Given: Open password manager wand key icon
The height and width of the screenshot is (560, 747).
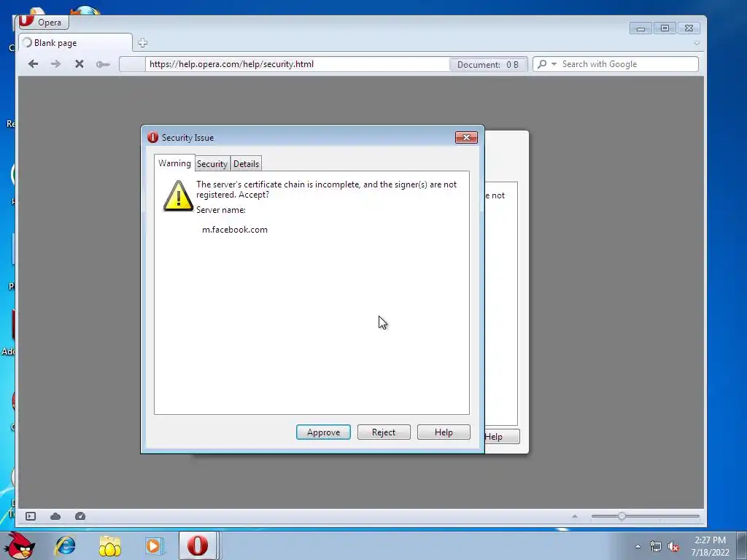Looking at the screenshot, I should point(102,64).
